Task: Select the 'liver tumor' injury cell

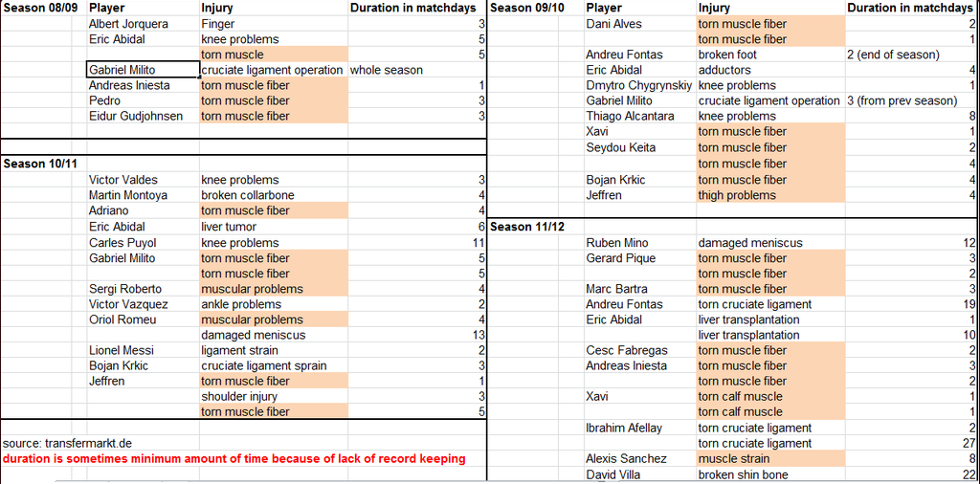Action: coord(273,227)
